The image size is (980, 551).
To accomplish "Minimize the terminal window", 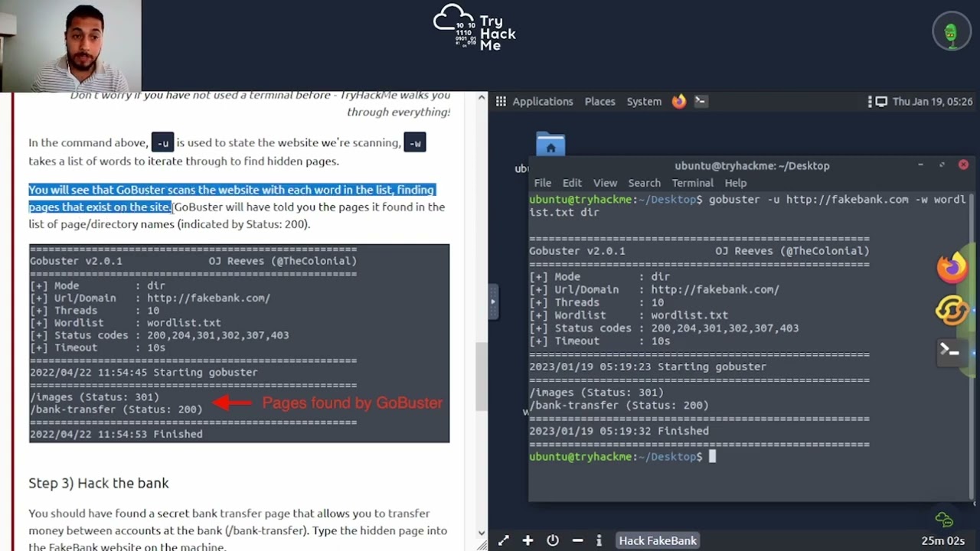I will (920, 165).
